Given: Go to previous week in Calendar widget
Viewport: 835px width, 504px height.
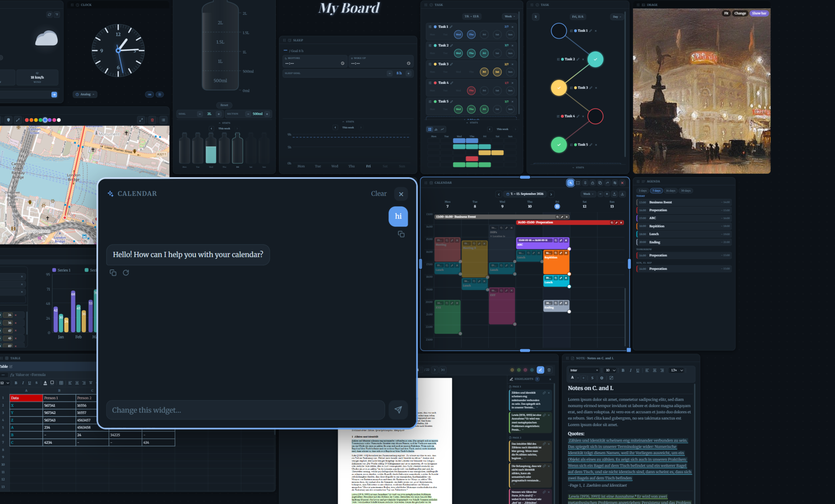Looking at the screenshot, I should 499,194.
